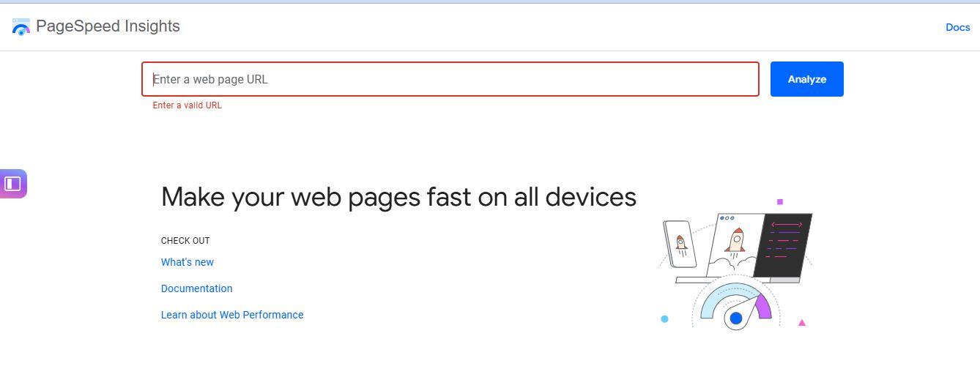Viewport: 980px width, 388px height.
Task: Click the PageSpeed Insights title text
Action: 108,26
